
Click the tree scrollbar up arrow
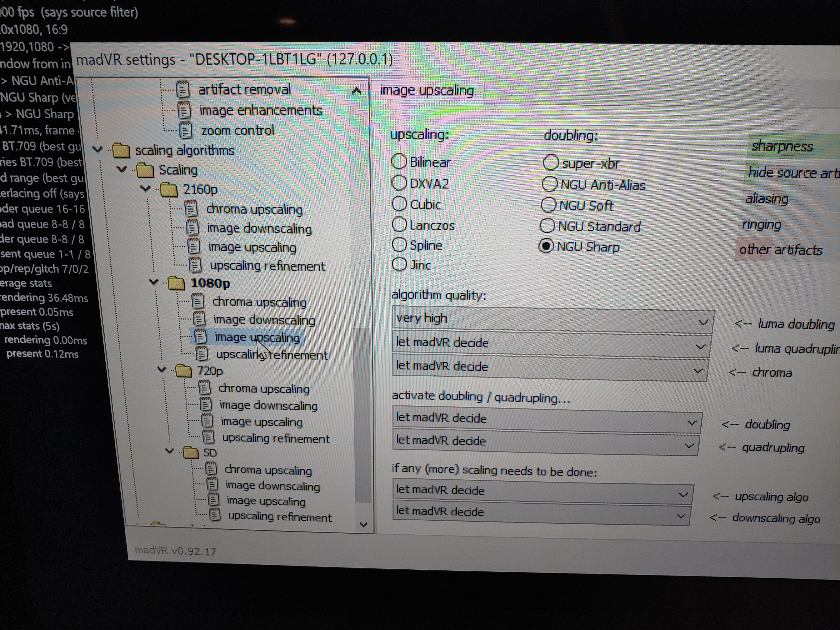pos(356,91)
